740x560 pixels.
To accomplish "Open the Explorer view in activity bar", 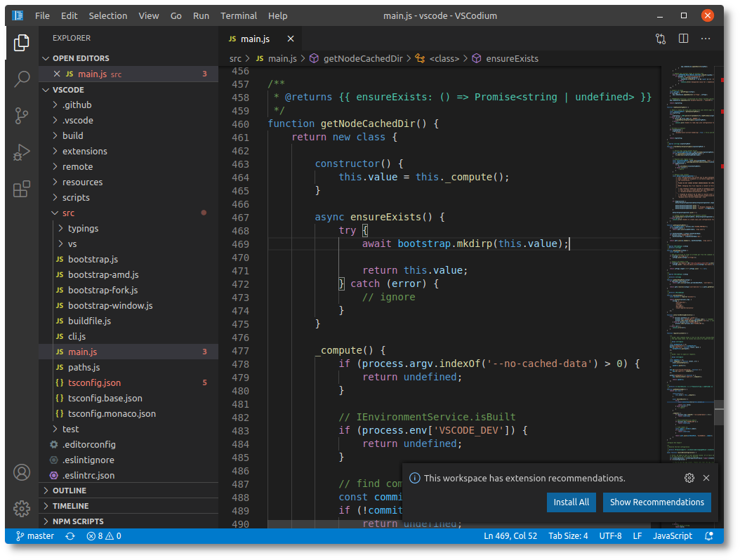I will pyautogui.click(x=21, y=43).
